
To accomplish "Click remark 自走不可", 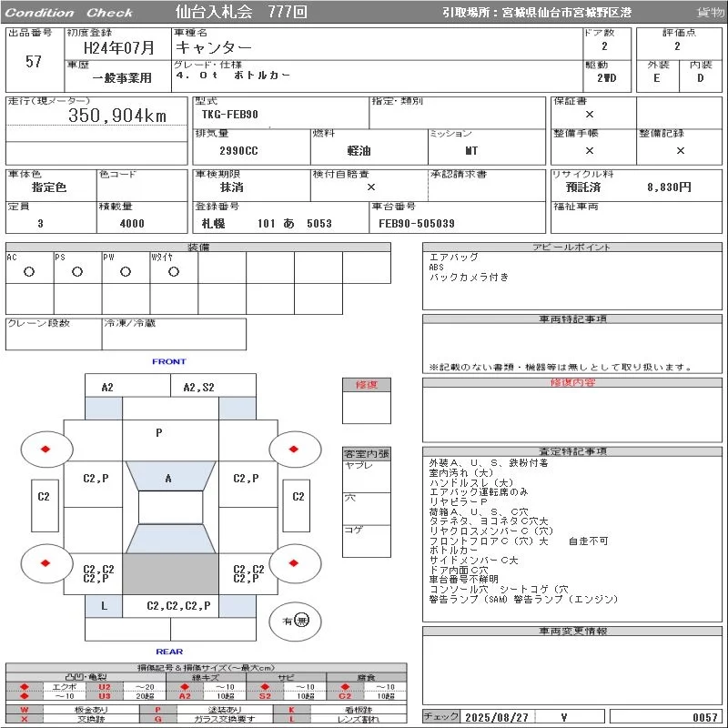I will tap(588, 541).
